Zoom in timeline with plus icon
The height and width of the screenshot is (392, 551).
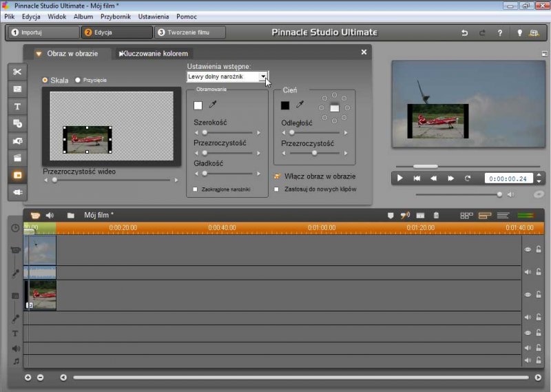click(x=28, y=378)
